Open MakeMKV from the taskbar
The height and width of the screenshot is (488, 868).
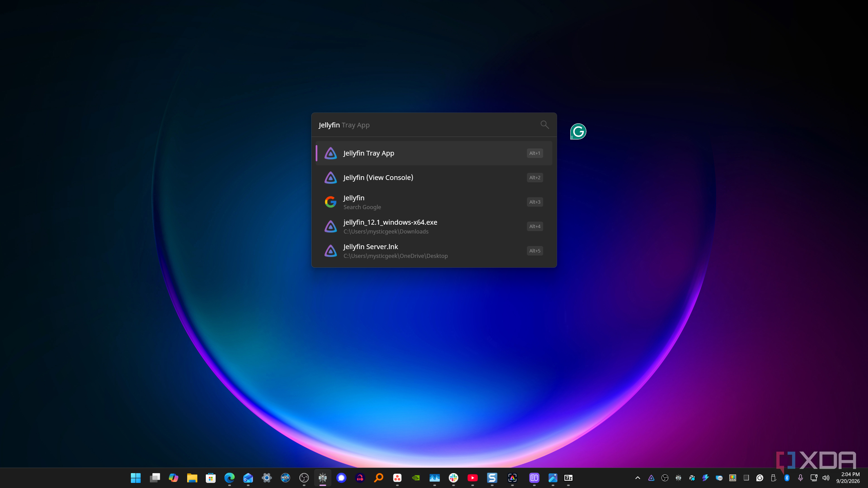(x=285, y=478)
